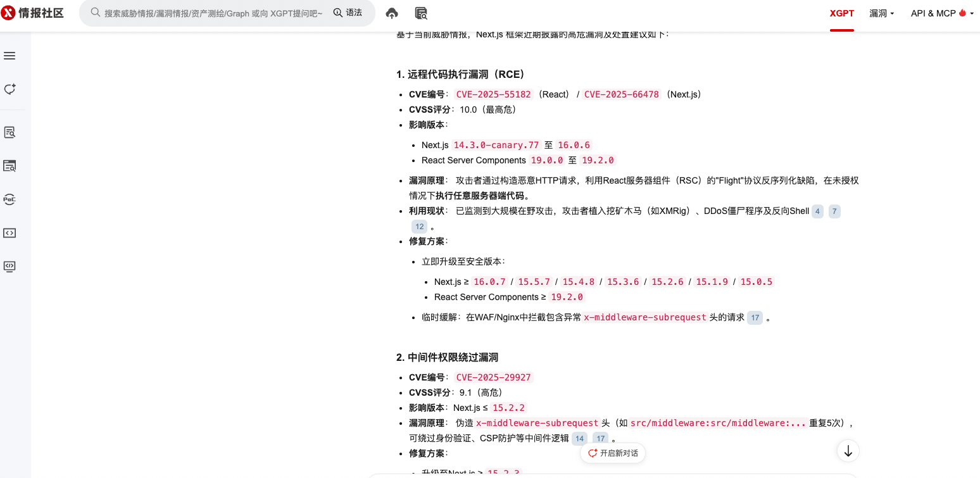
Task: Open citation reference 12
Action: (419, 227)
